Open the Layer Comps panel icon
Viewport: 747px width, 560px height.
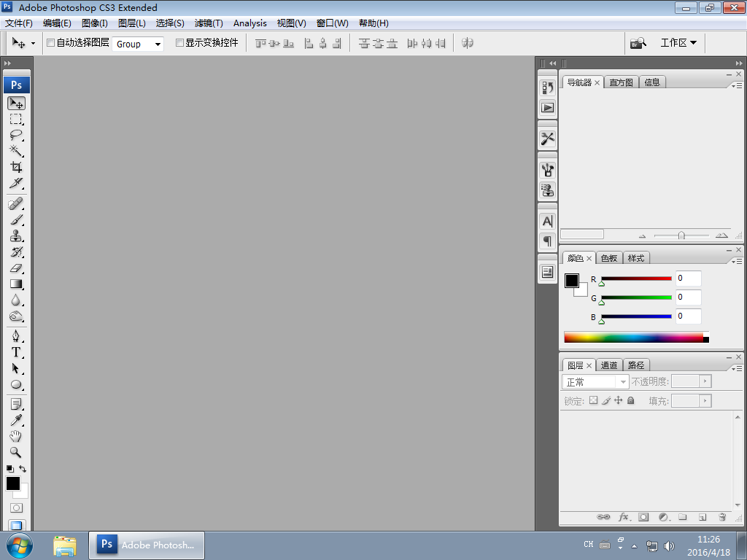(547, 272)
